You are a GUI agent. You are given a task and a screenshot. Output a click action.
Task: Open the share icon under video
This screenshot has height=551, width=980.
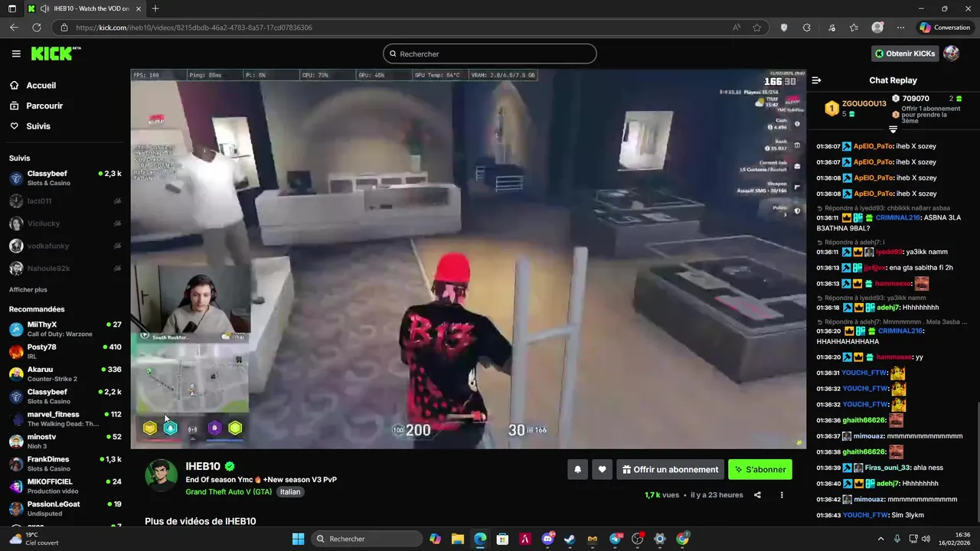[x=757, y=495]
